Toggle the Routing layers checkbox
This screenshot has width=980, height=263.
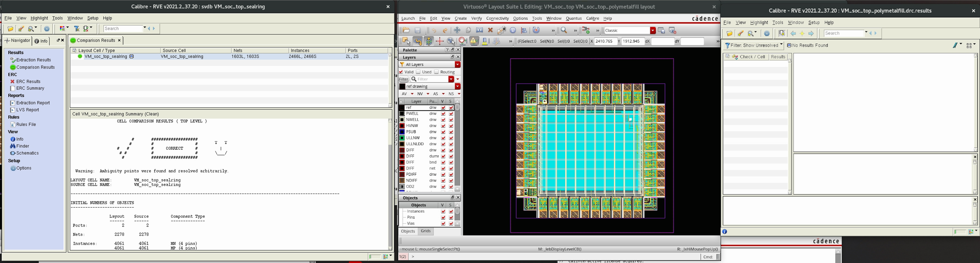[436, 72]
